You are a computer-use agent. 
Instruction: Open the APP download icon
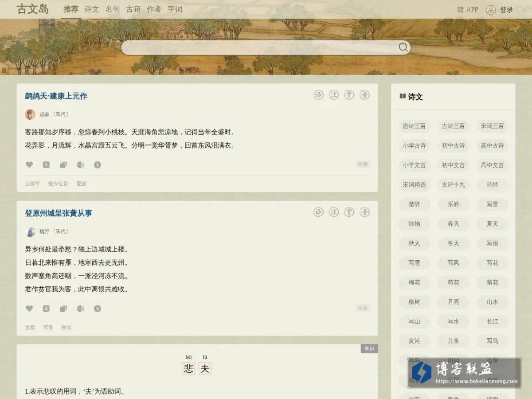(x=460, y=9)
